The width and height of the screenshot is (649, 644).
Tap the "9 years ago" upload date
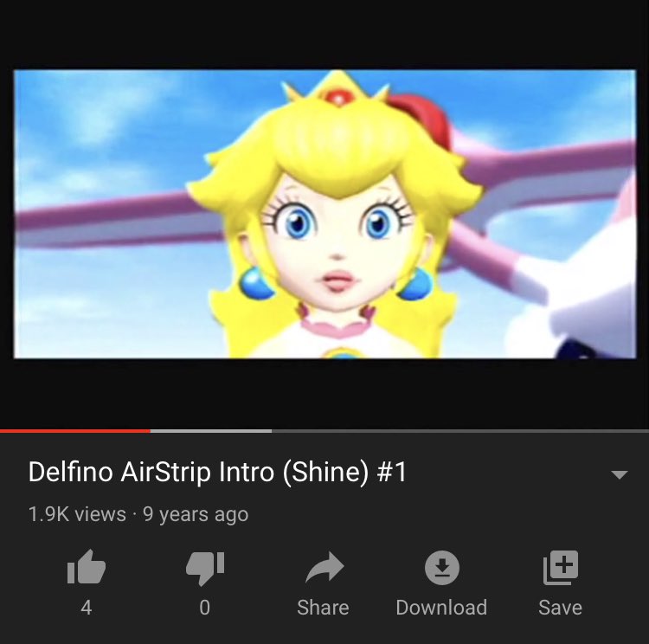(x=196, y=515)
